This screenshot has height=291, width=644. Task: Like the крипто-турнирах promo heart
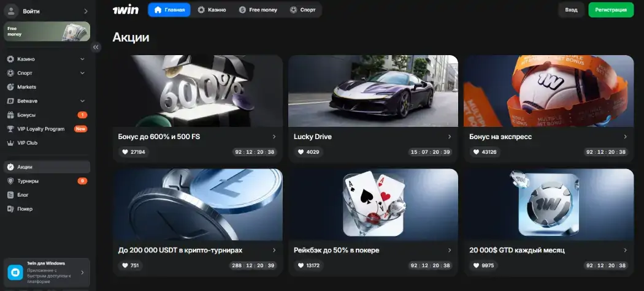coord(125,265)
